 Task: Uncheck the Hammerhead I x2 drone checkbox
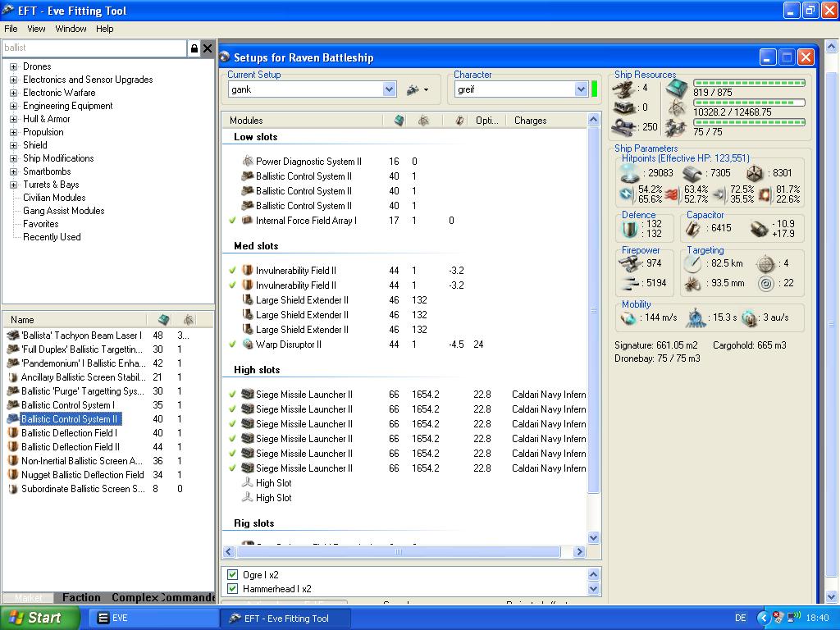pos(232,589)
